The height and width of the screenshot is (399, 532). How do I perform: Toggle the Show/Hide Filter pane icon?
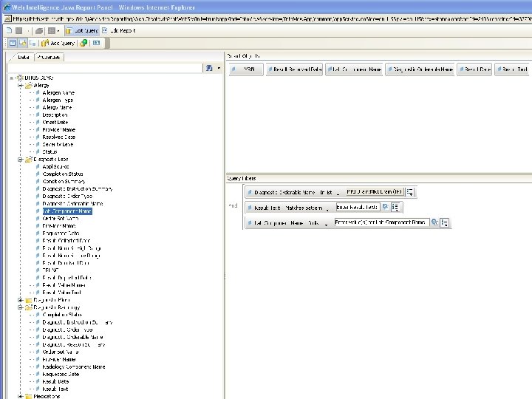tap(23, 43)
